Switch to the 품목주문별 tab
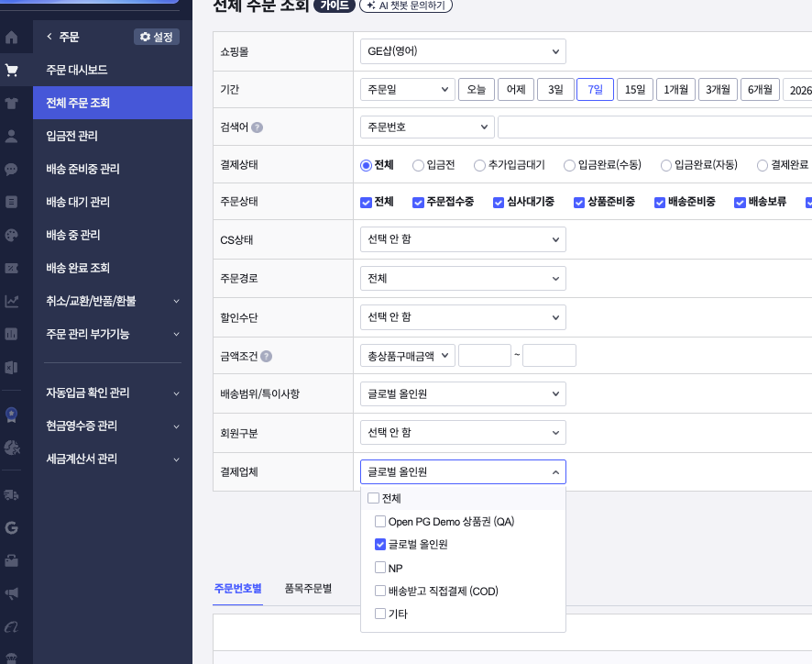The height and width of the screenshot is (664, 812). 308,589
